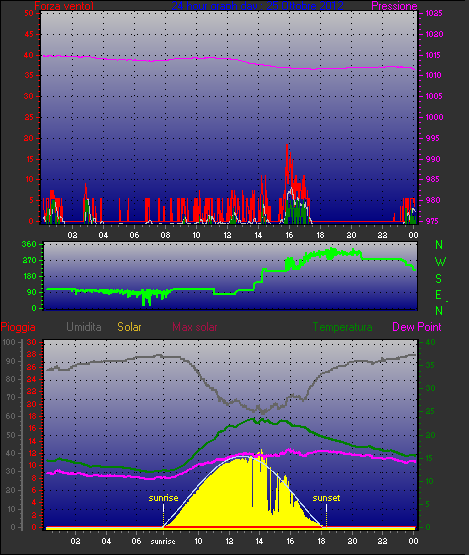Click the sunrise label on bottom time axis
469x555 pixels.
pos(163,542)
